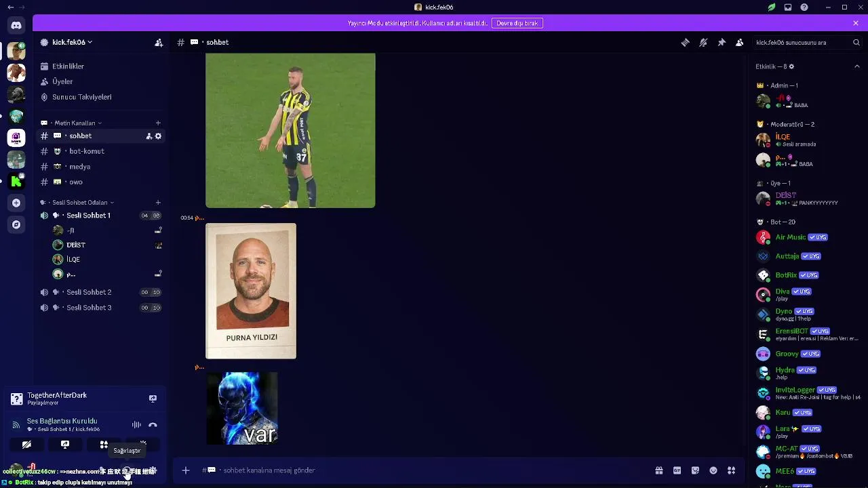Open pinned messages icon
868x488 pixels.
[722, 42]
